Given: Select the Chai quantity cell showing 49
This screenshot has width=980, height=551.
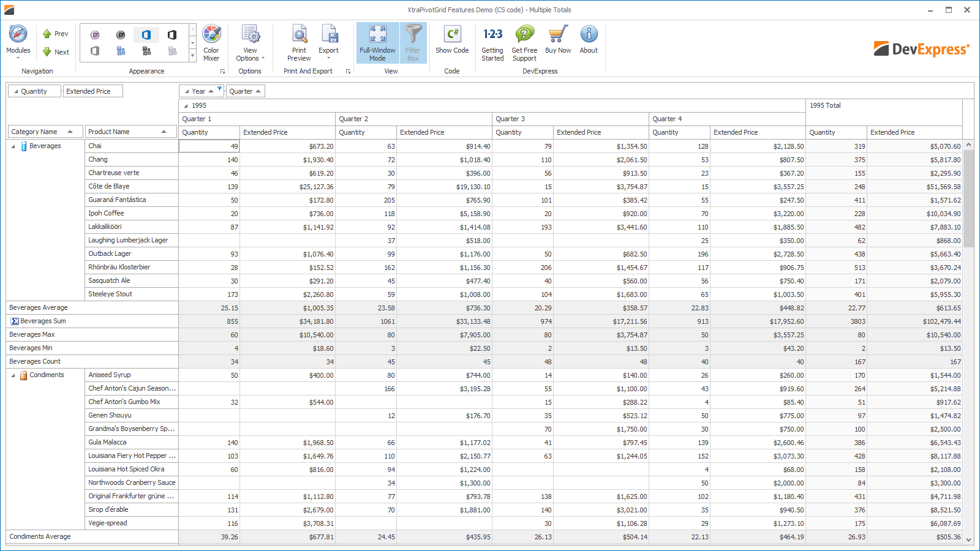Looking at the screenshot, I should (208, 146).
